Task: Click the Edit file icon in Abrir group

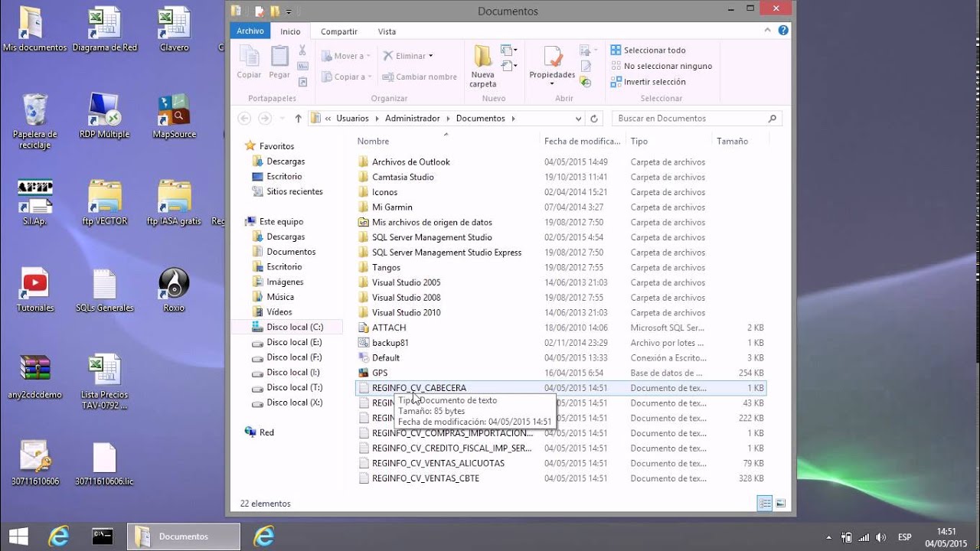Action: point(586,67)
